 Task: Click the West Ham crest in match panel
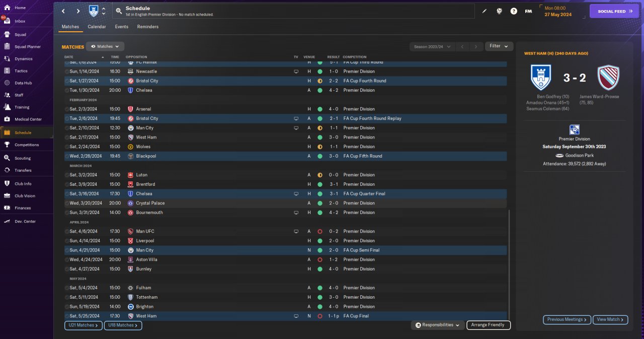click(x=608, y=77)
